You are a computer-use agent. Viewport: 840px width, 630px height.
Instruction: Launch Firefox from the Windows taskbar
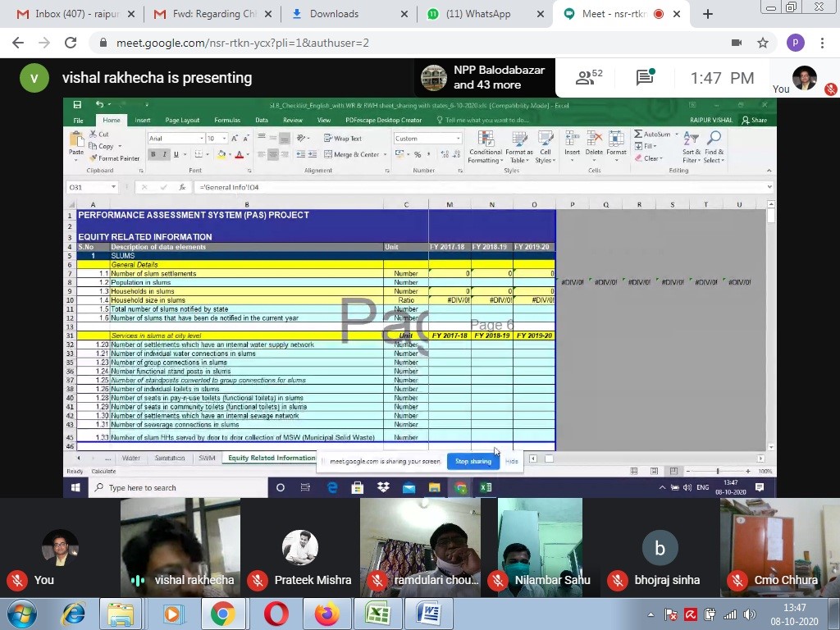[x=326, y=614]
